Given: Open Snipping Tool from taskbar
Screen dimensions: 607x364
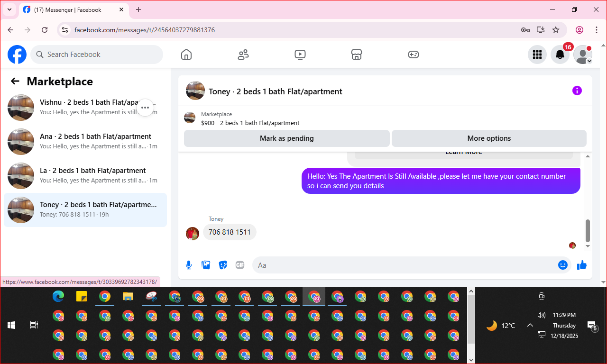Looking at the screenshot, I should tap(151, 297).
